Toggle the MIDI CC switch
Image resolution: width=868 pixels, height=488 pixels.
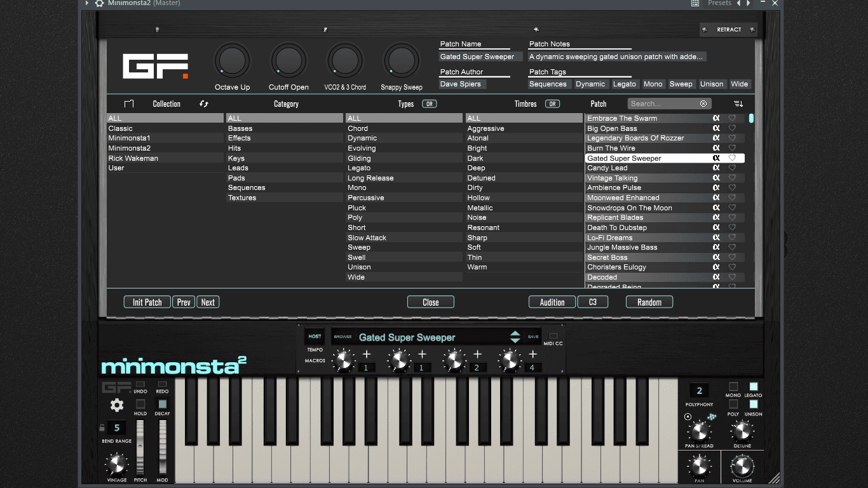pyautogui.click(x=553, y=336)
